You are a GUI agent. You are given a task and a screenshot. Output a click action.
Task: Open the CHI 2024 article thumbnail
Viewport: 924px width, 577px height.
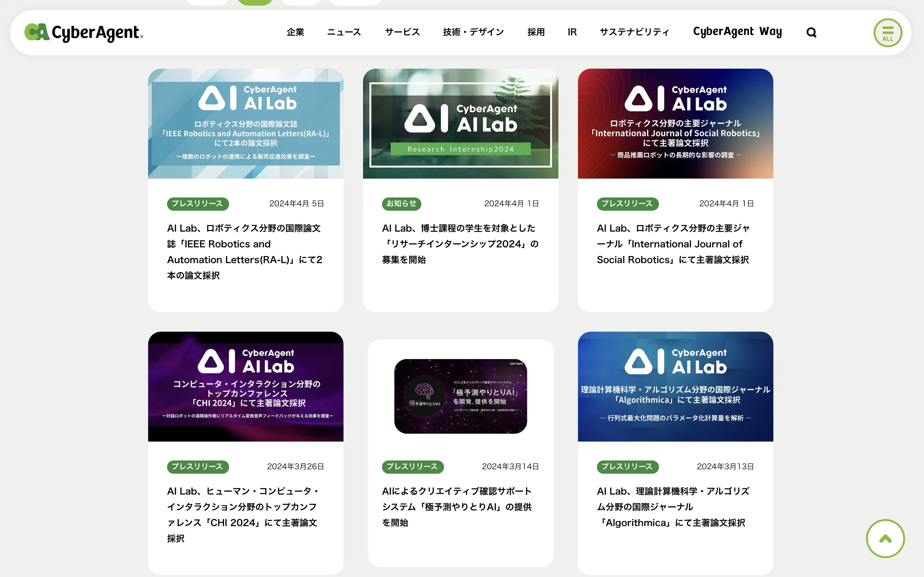click(x=245, y=386)
